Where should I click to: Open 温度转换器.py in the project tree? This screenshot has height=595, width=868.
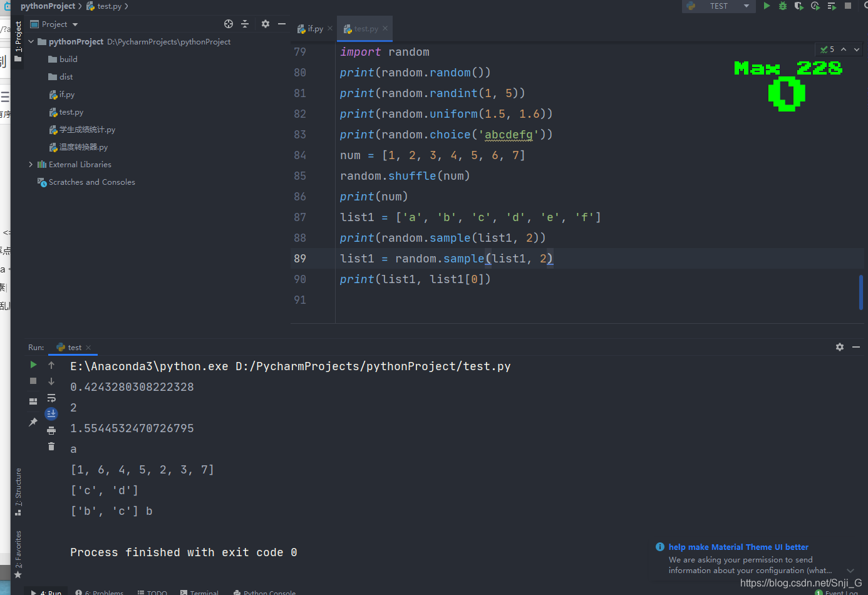pyautogui.click(x=78, y=147)
